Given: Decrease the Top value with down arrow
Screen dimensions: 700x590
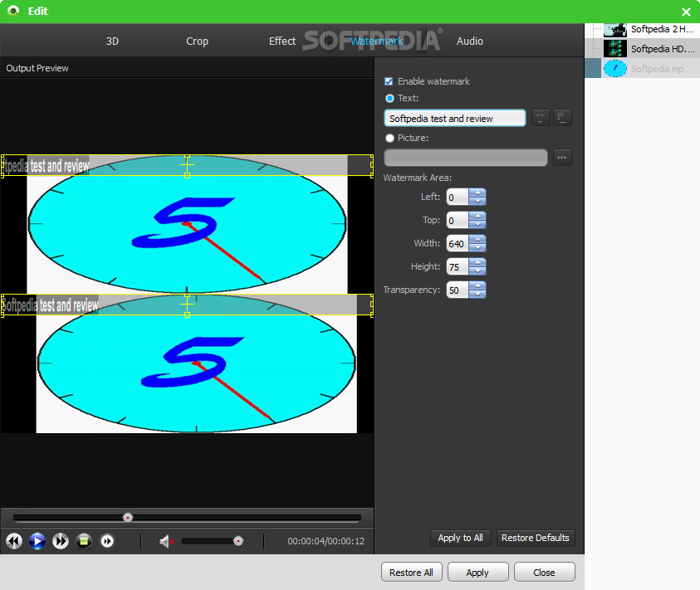Looking at the screenshot, I should 477,225.
